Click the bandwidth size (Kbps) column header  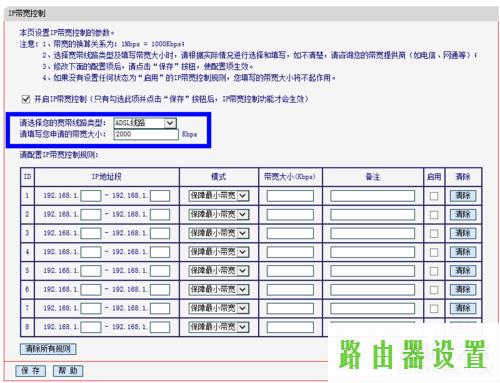click(289, 177)
